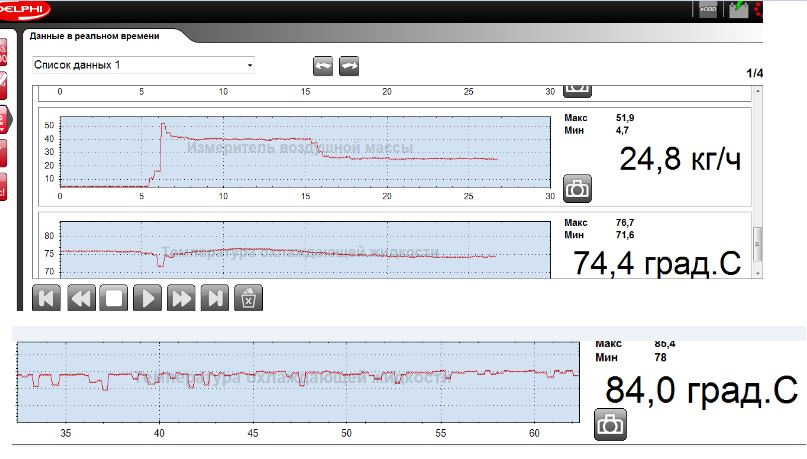Click the partially hidden camera icon at top
Screen dimensions: 807x459
576,88
